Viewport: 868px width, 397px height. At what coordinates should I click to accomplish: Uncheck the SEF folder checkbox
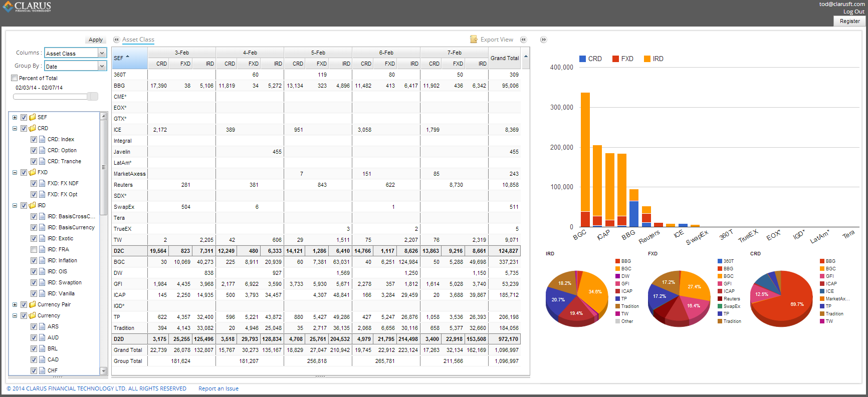(24, 117)
